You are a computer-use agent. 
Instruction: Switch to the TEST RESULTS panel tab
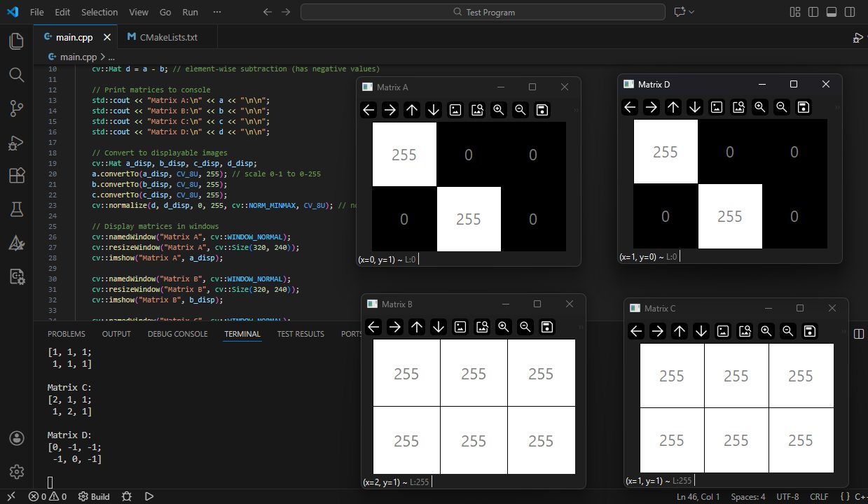(x=301, y=334)
